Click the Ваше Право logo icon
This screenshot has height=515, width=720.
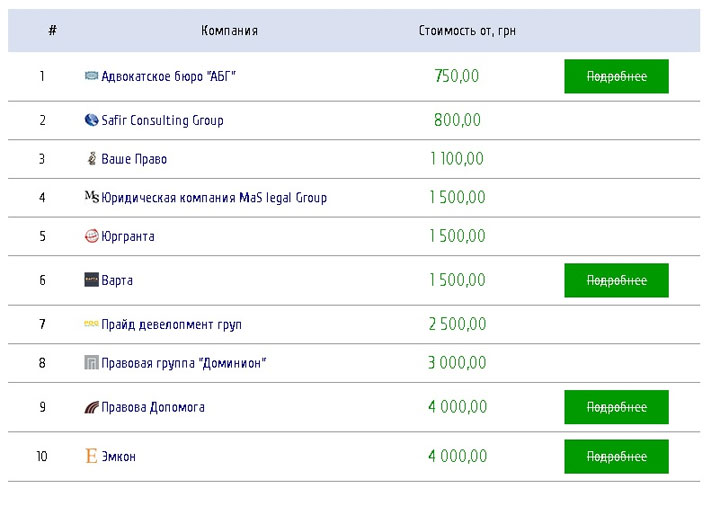[91, 159]
